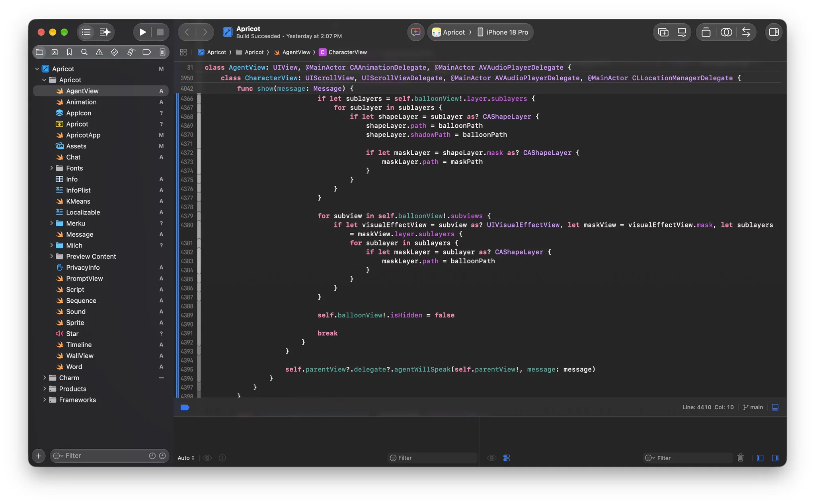Clear the console with trash icon
The image size is (815, 504).
tap(740, 458)
